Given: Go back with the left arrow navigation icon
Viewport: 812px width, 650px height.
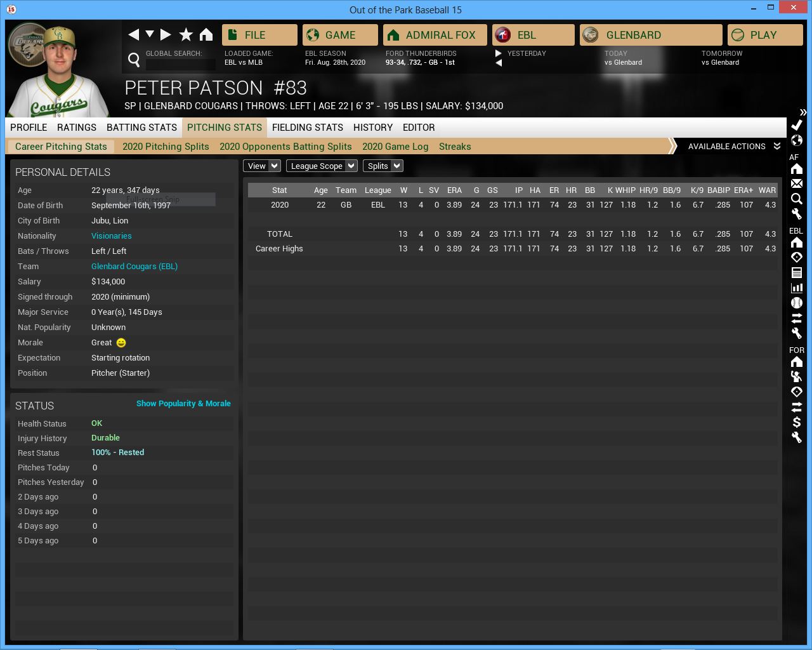Looking at the screenshot, I should tap(133, 35).
